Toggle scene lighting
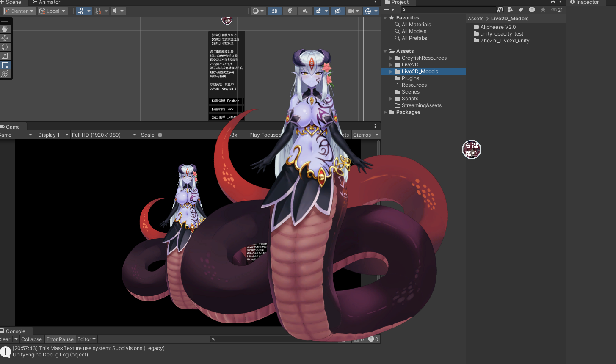616x364 pixels. pyautogui.click(x=290, y=11)
